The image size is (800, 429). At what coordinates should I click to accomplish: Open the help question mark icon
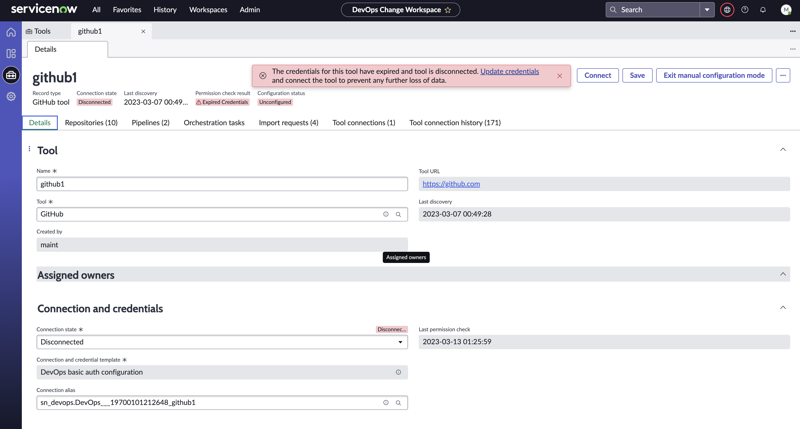[745, 10]
